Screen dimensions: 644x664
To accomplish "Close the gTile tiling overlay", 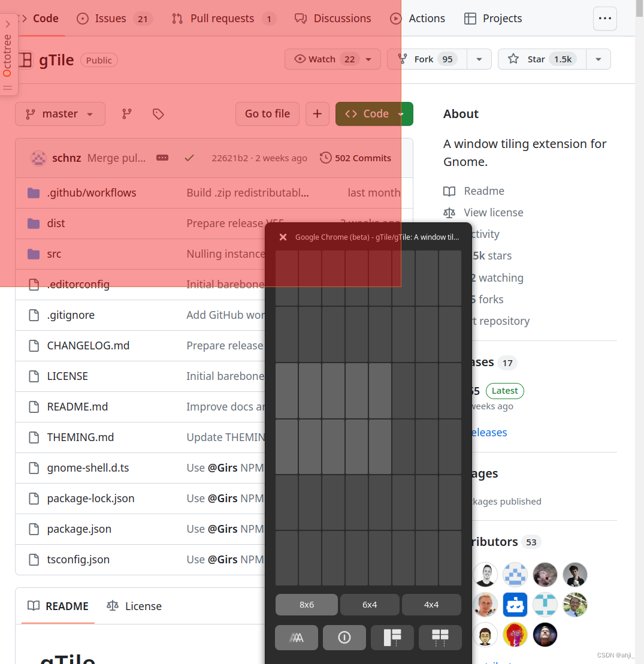I will click(283, 237).
